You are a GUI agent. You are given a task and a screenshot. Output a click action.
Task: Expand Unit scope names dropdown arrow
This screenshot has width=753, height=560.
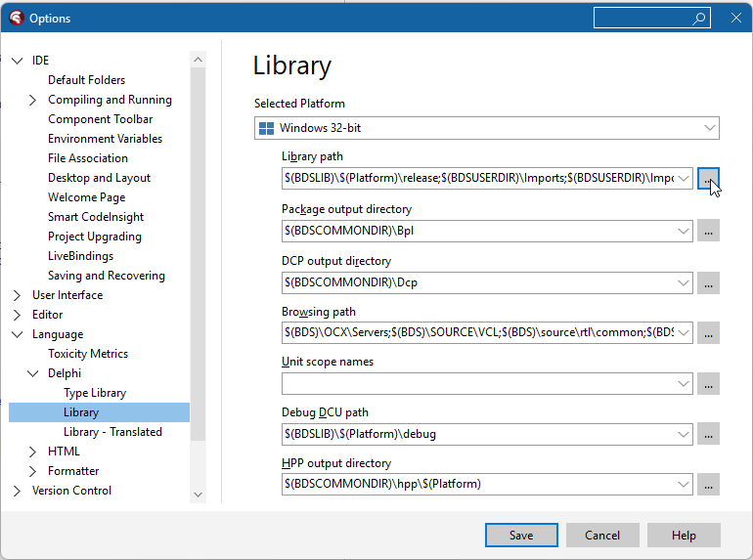pos(684,383)
